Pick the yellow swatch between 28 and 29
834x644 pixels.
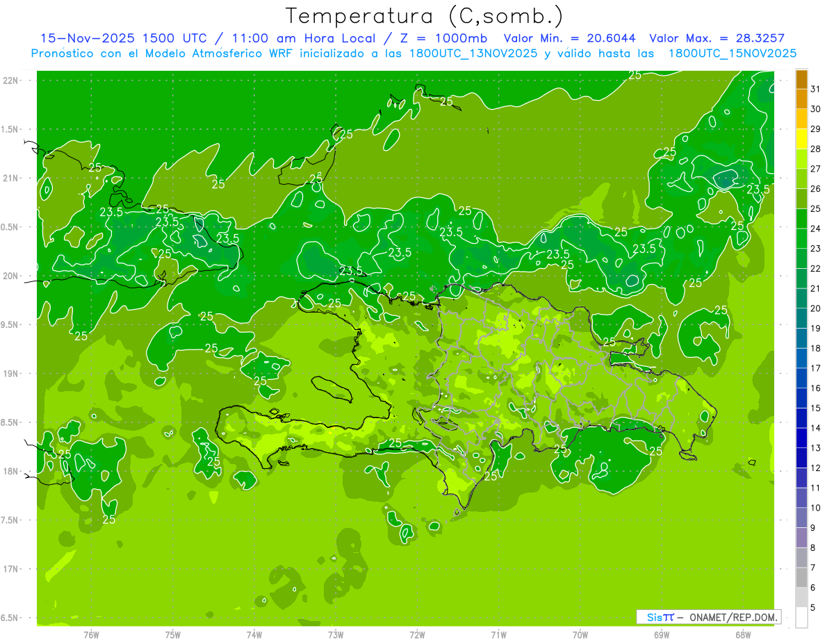[801, 139]
